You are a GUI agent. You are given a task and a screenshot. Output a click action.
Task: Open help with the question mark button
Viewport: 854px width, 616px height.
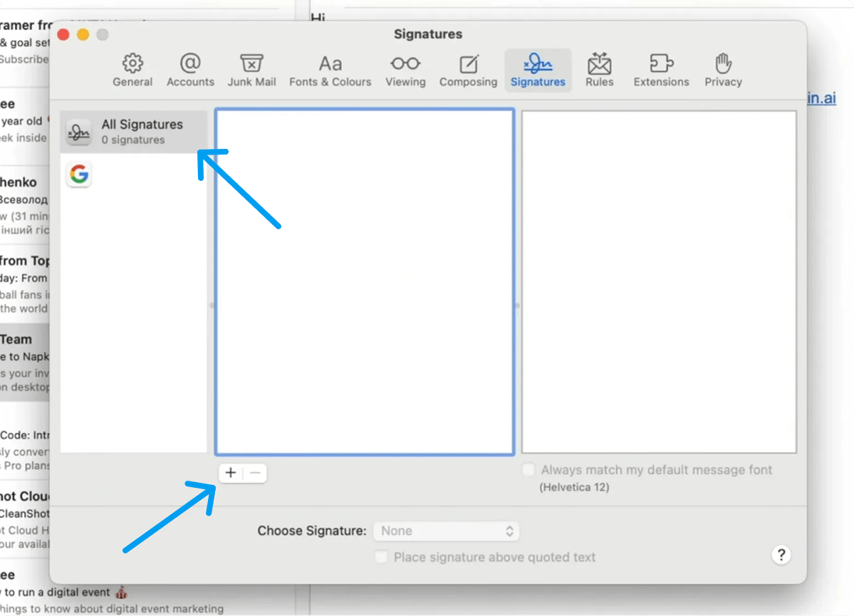[x=781, y=555]
